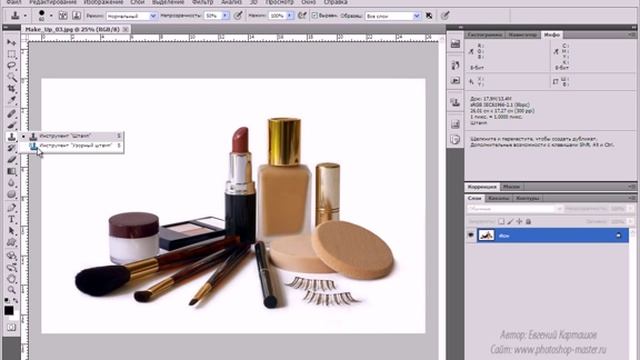Select the Horizontal Type tool
Screen dimensions: 640x360
coord(11,220)
